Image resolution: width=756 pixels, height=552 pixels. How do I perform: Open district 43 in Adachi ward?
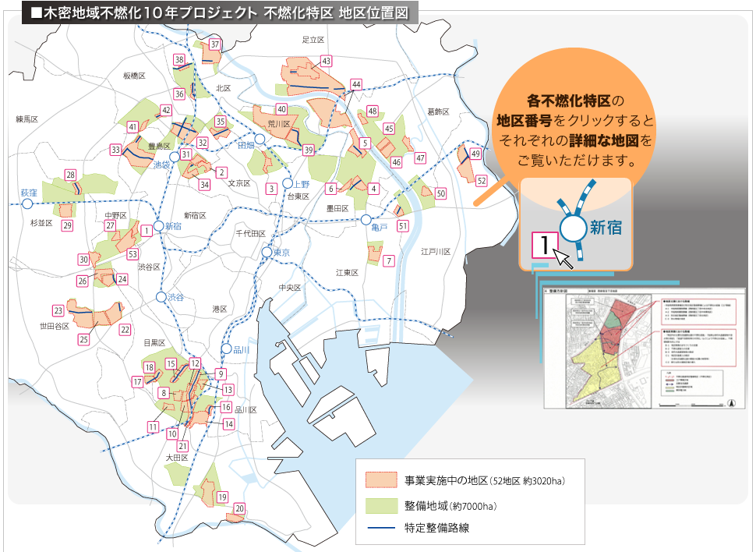pos(326,59)
